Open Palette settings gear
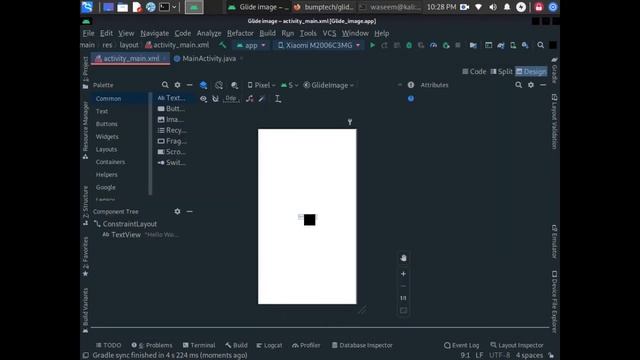 [177, 85]
